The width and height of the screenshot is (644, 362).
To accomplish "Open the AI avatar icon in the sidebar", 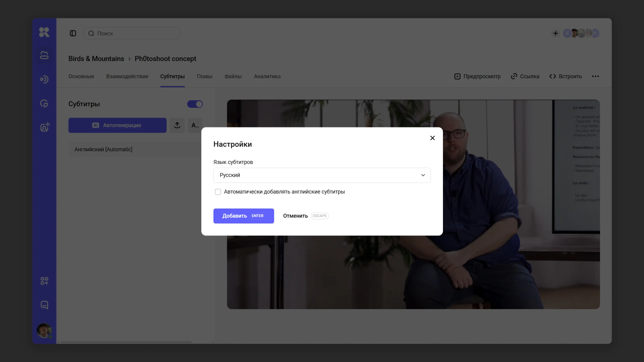I will (x=45, y=127).
